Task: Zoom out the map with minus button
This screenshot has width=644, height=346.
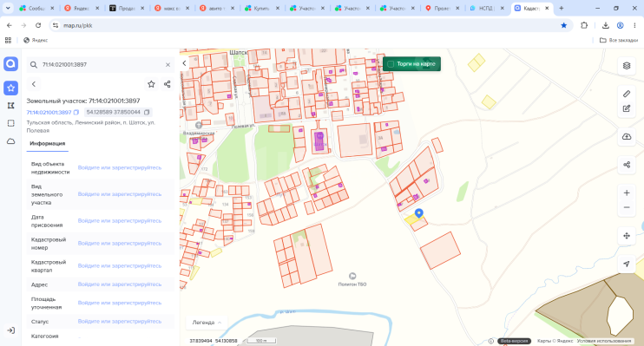Action: (627, 207)
